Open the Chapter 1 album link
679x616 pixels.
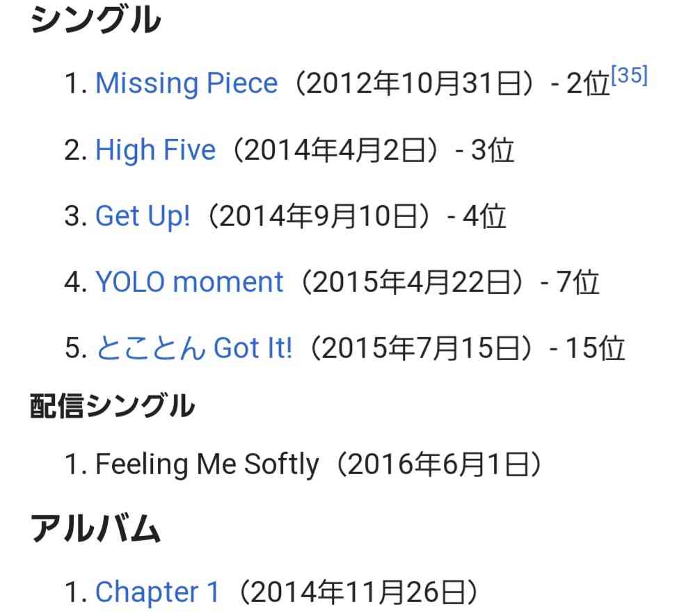coord(157,592)
